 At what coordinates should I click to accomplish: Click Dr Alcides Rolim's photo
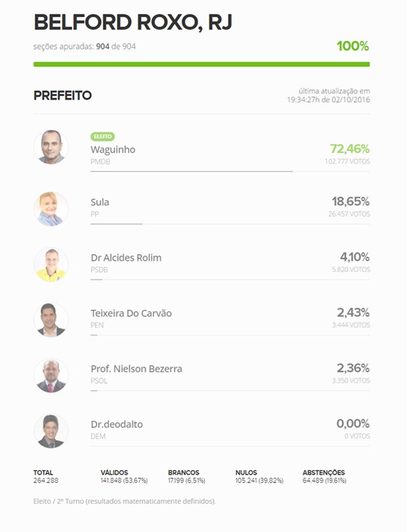pyautogui.click(x=51, y=265)
